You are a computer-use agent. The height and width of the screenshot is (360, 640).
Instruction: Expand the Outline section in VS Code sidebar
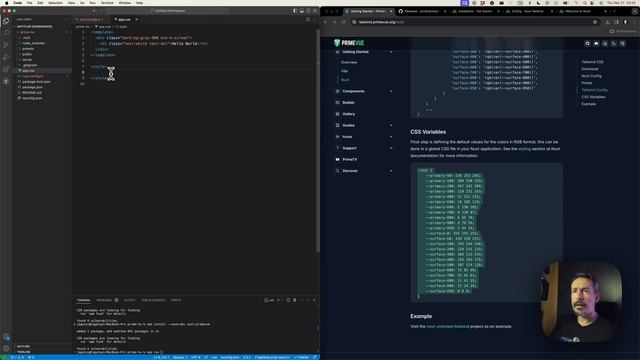coord(23,347)
